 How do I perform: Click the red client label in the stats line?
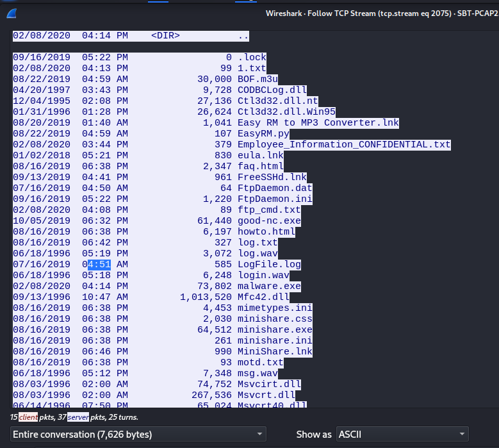[28, 417]
